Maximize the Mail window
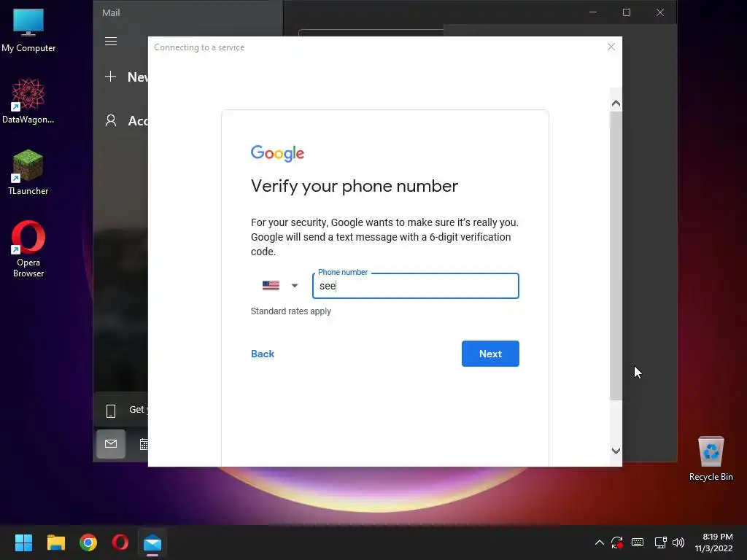Viewport: 747px width, 560px height. (x=627, y=12)
